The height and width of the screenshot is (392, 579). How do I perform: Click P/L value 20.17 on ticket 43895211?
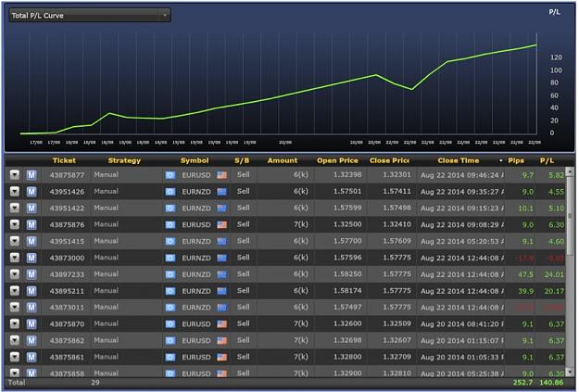[x=554, y=291]
